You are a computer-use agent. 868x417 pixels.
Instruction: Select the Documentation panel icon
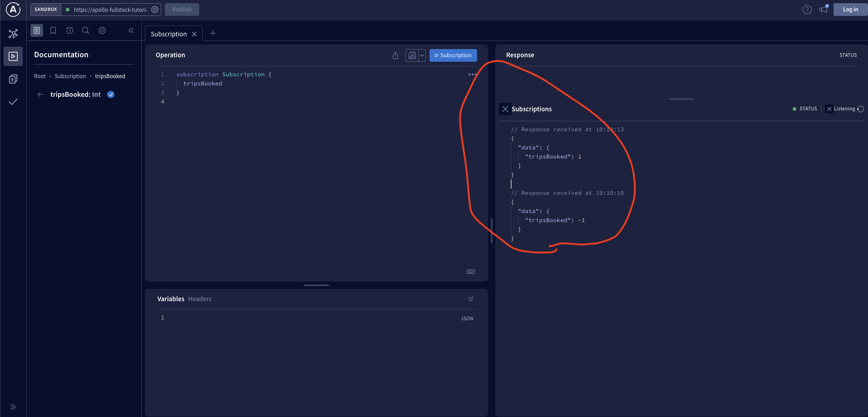[37, 30]
